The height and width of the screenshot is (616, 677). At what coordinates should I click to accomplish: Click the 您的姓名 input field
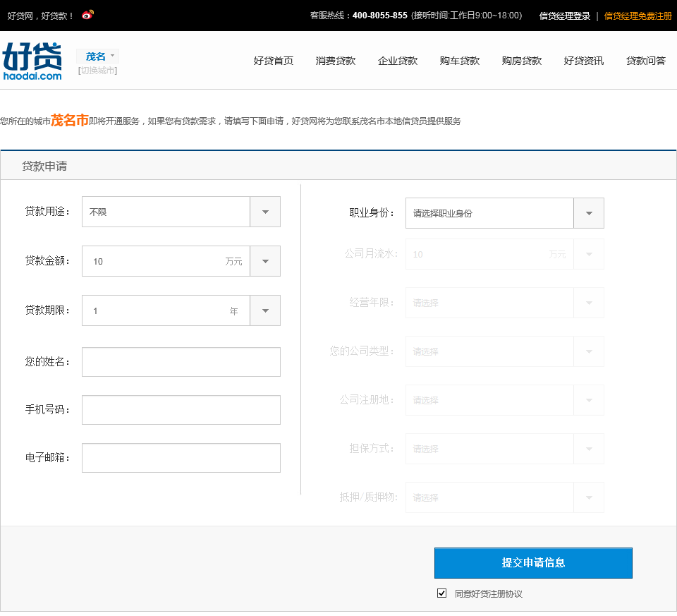pyautogui.click(x=181, y=362)
